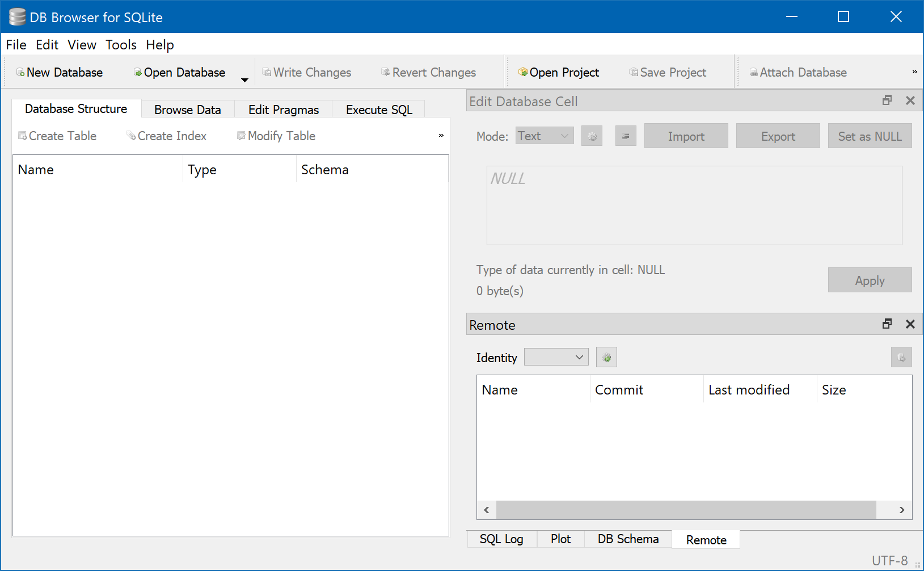Image resolution: width=924 pixels, height=571 pixels.
Task: Click the Set as NULL button
Action: pos(870,136)
